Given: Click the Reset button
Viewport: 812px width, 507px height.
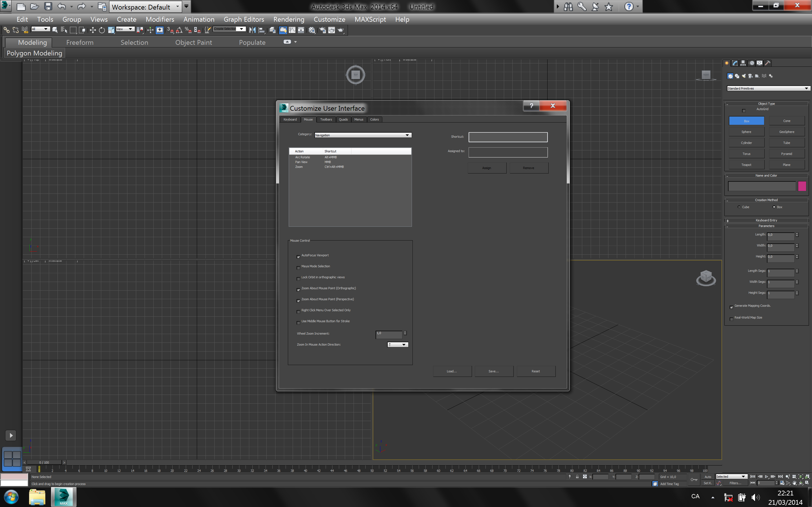Looking at the screenshot, I should [x=535, y=371].
